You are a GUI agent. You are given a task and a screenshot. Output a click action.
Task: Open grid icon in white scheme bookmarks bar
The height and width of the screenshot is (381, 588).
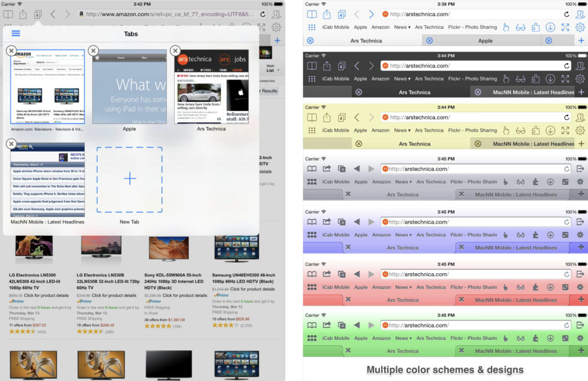[x=312, y=27]
